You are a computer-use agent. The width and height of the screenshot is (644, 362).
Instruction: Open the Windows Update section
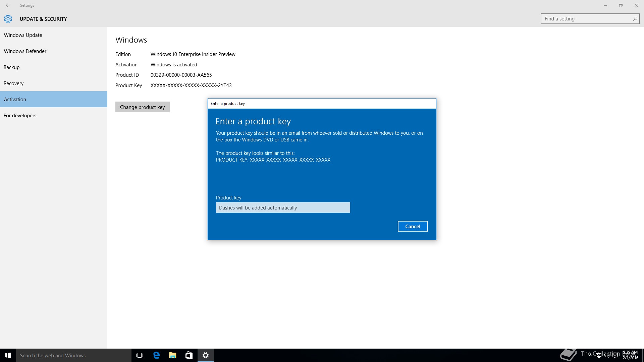[x=54, y=35]
